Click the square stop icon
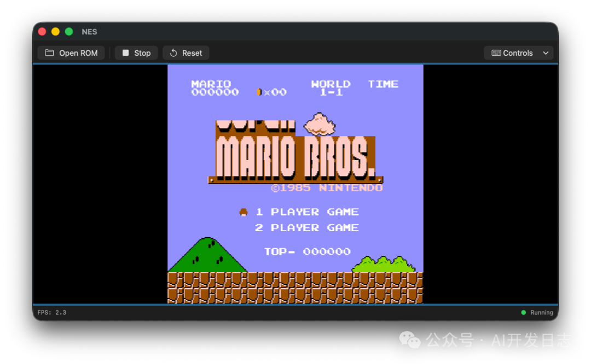Image resolution: width=591 pixels, height=364 pixels. pos(125,52)
